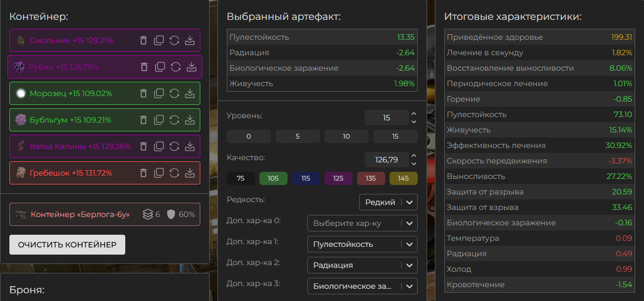Viewport: 644px width, 301px height.
Task: Click the Пулестойкость 13.35 row in selected artifact
Action: click(x=322, y=37)
